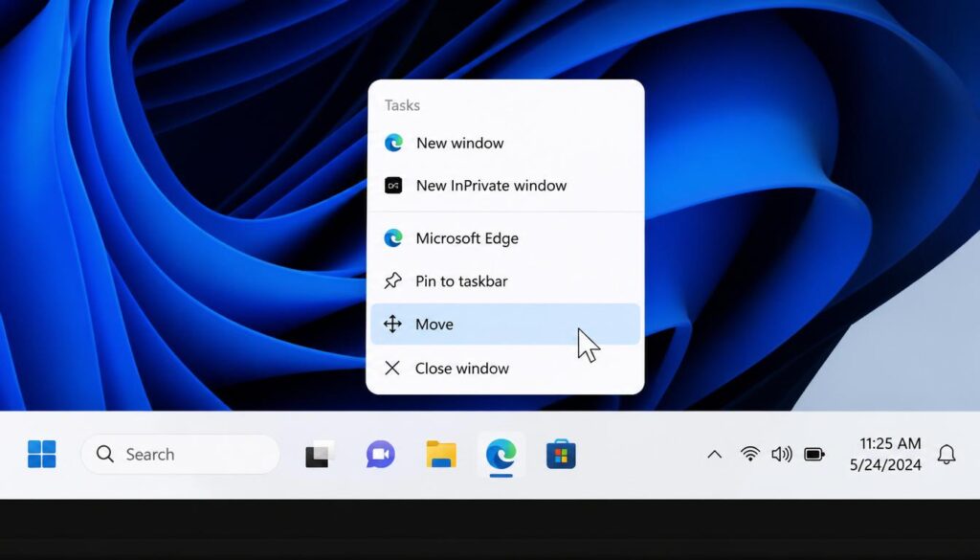Select Pin to taskbar
This screenshot has height=560, width=980.
tap(505, 281)
